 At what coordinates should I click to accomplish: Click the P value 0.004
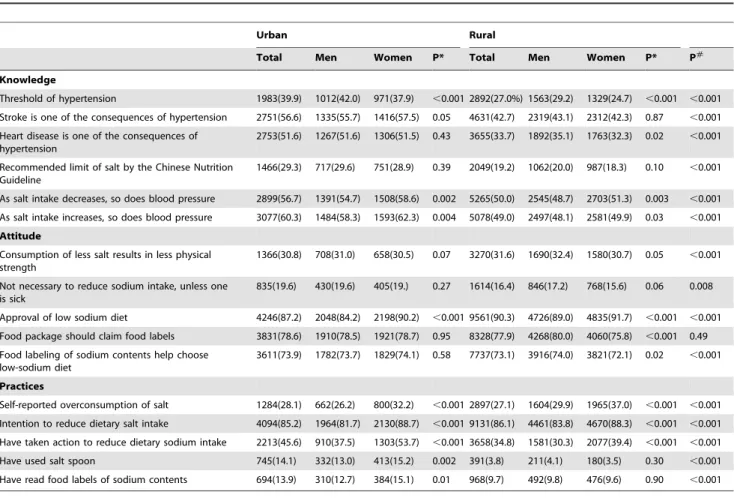pyautogui.click(x=444, y=218)
